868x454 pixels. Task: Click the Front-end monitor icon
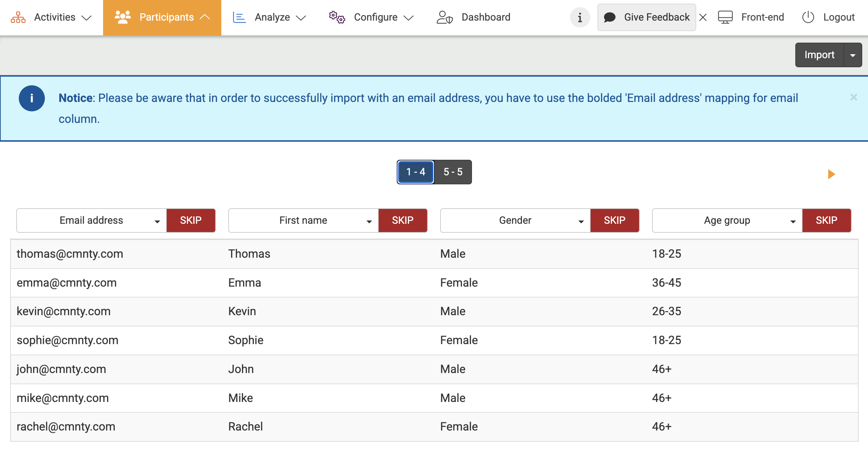coord(725,17)
